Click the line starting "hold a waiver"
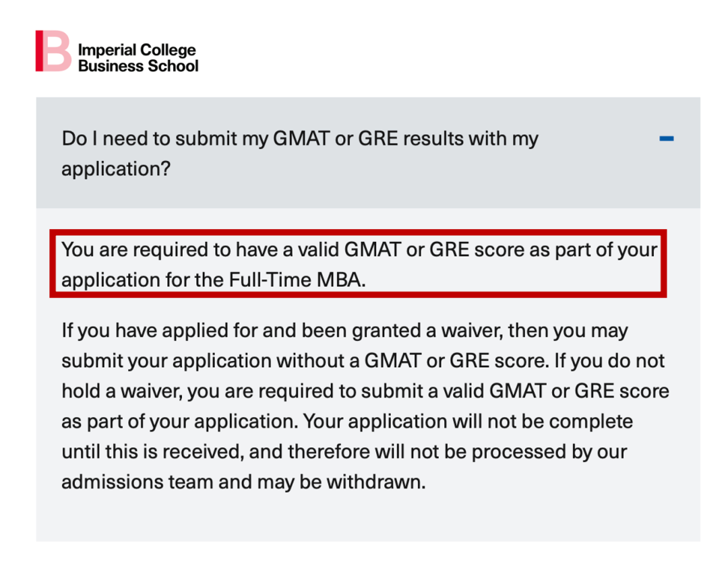Screen dimensions: 728x576 (x=365, y=391)
